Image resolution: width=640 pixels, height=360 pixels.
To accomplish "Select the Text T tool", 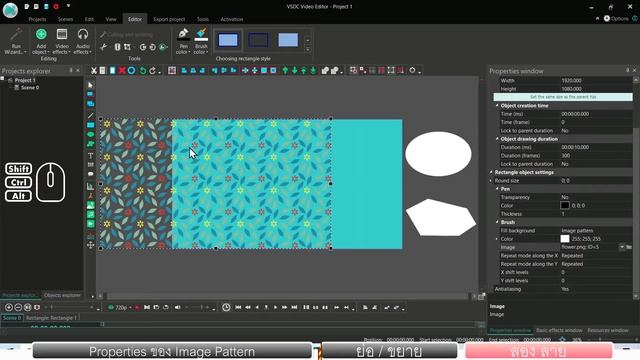I will 91,155.
